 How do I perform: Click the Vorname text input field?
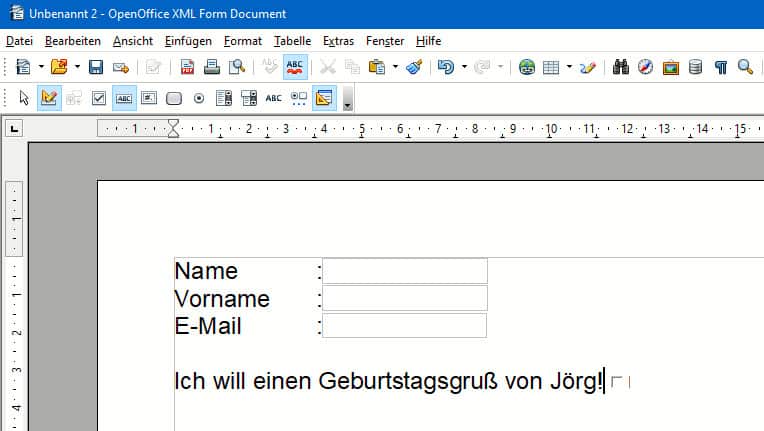[x=404, y=298]
